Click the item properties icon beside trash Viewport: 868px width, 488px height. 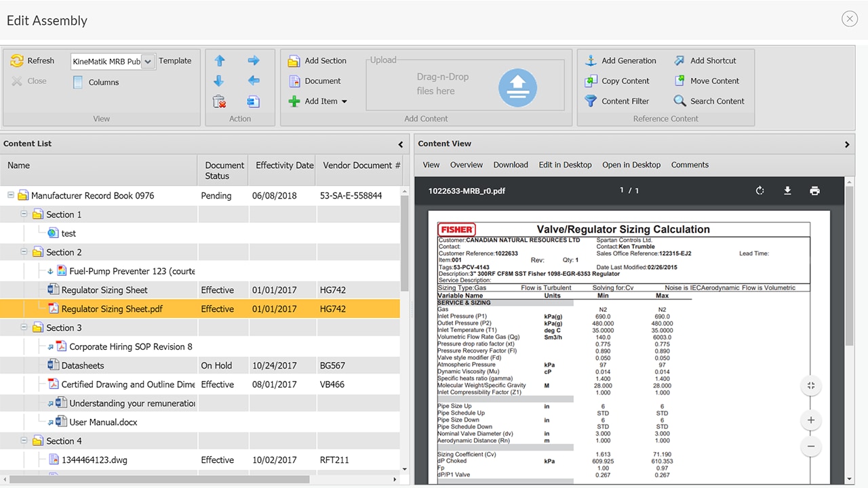tap(254, 102)
